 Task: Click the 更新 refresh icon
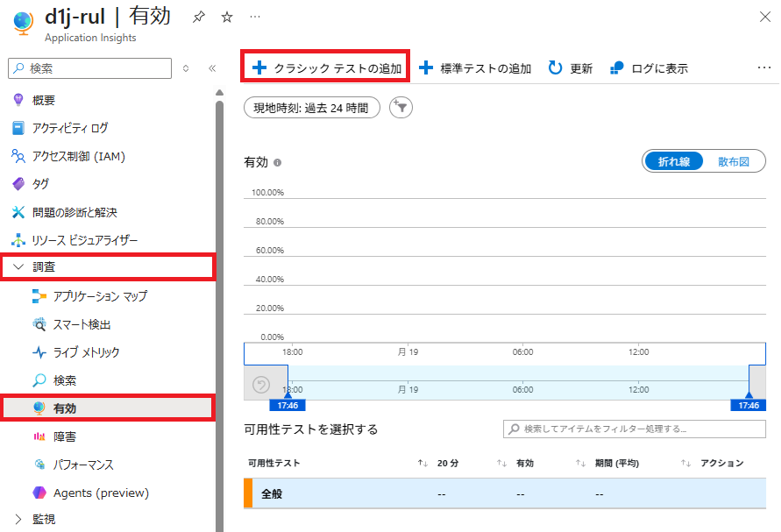[x=556, y=68]
